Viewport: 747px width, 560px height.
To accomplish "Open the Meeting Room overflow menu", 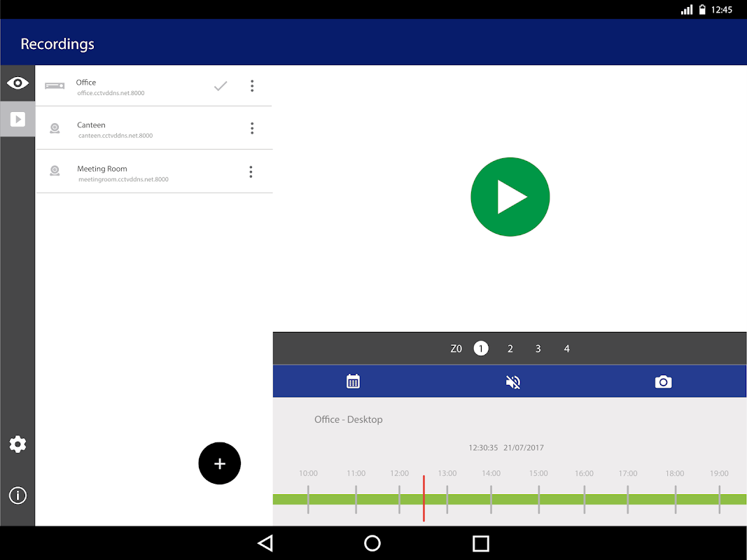I will pyautogui.click(x=251, y=172).
